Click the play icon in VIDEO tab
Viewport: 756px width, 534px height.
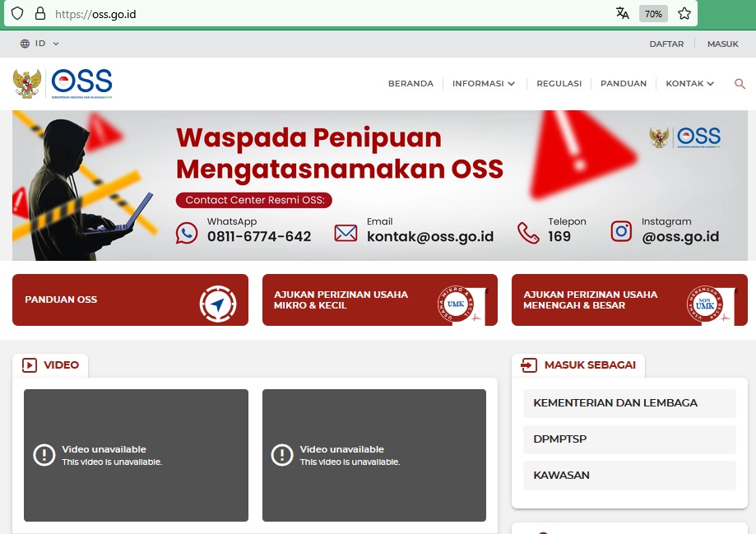[x=30, y=365]
